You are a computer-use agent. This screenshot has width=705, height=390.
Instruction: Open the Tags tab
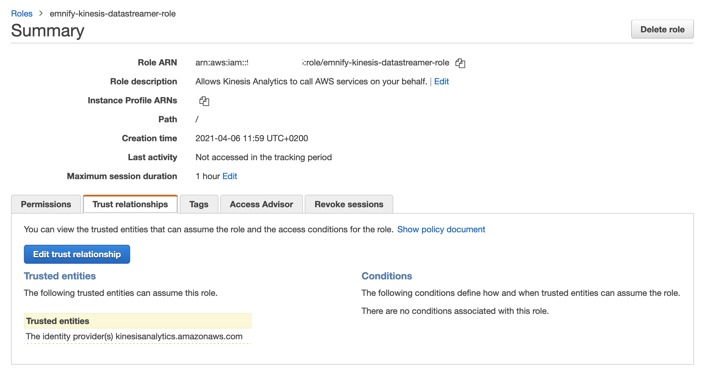199,204
